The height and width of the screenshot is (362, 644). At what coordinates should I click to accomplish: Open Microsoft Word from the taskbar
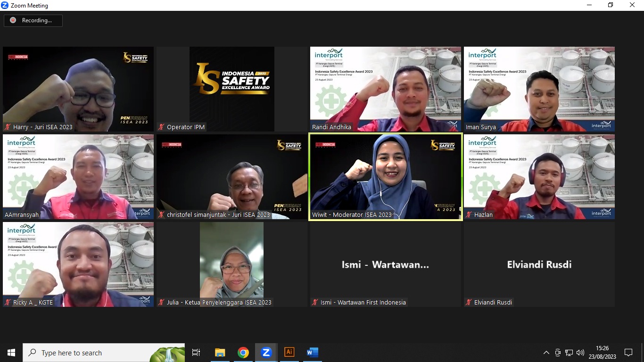[313, 353]
